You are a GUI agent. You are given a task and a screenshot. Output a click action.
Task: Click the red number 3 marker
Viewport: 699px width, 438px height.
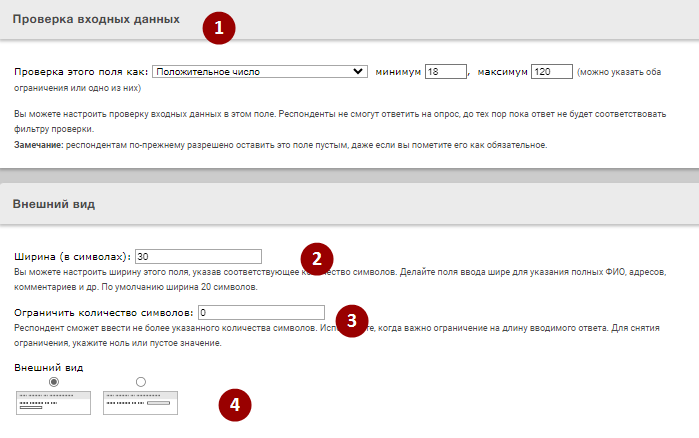[x=351, y=319]
